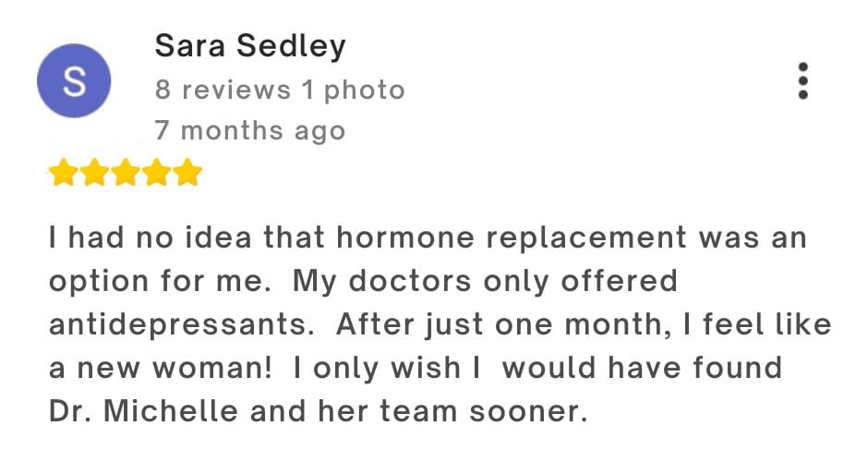This screenshot has height=462, width=868.
Task: Click the "1 photo" text
Action: pos(354,91)
